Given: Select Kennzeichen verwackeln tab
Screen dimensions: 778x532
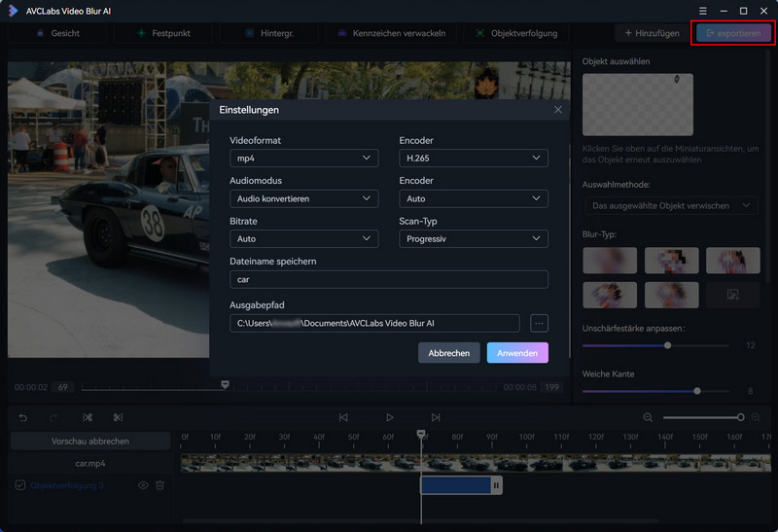Looking at the screenshot, I should (391, 33).
